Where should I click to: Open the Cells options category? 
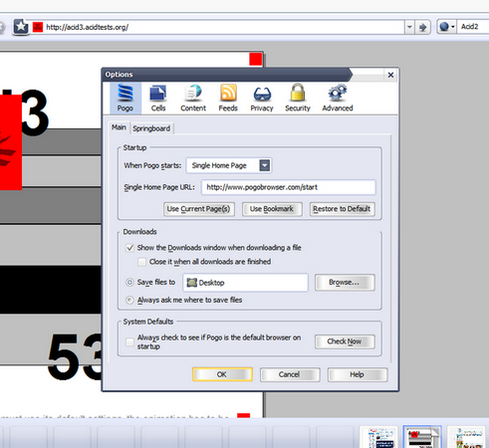click(158, 99)
